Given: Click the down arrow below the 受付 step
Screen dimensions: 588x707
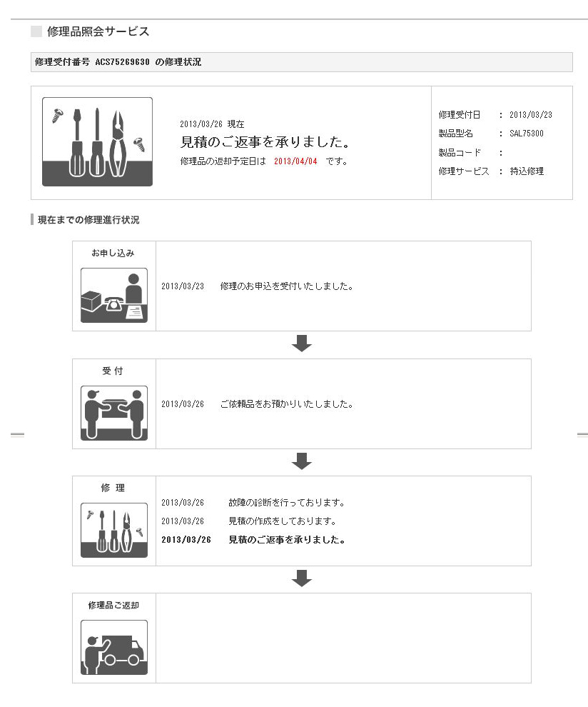Looking at the screenshot, I should tap(302, 461).
